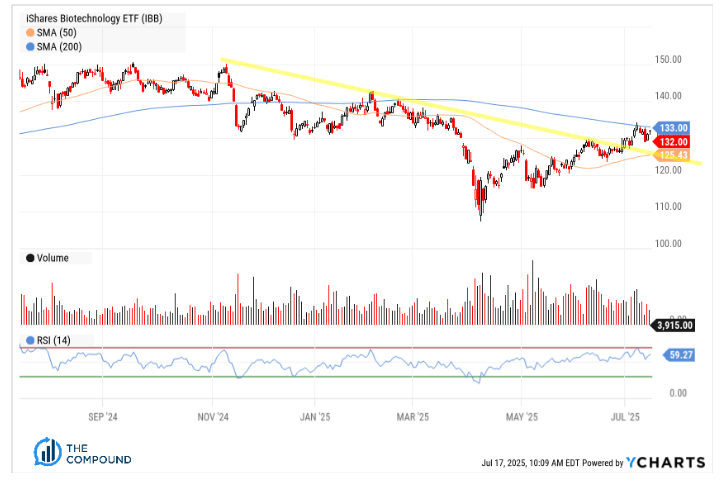Click the 140.00 y-axis label

click(x=668, y=96)
